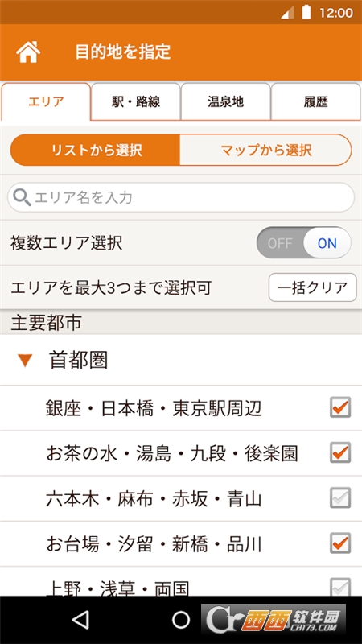The width and height of the screenshot is (362, 644).
Task: Open the 温泉地 tab
Action: (226, 101)
